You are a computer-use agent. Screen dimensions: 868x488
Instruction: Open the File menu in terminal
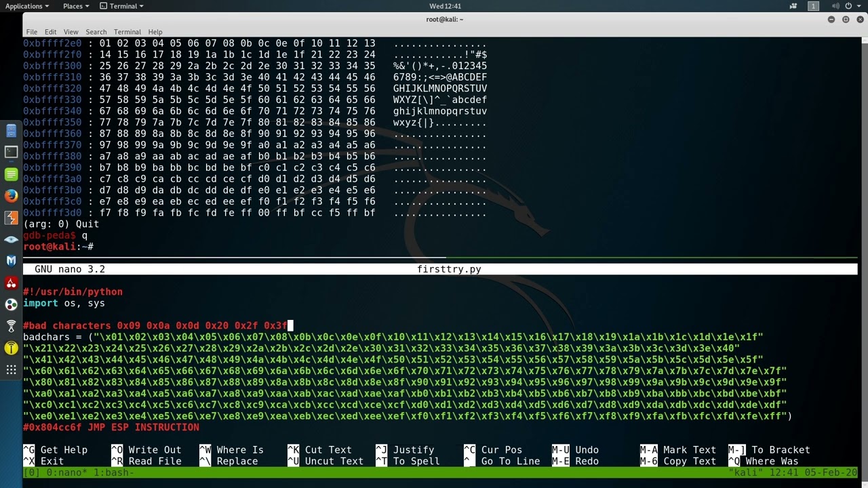32,32
